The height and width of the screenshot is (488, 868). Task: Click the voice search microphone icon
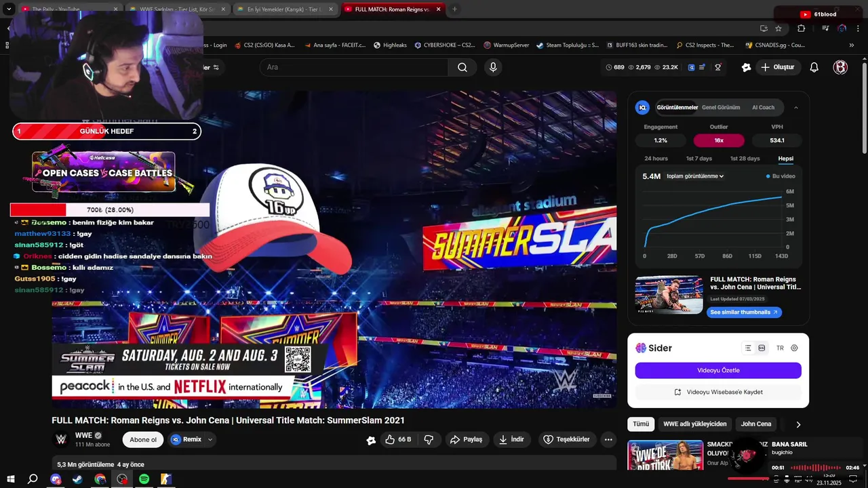click(x=493, y=67)
